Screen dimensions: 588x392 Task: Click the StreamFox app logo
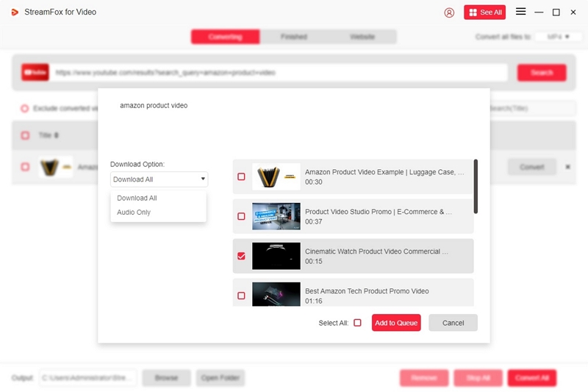15,12
